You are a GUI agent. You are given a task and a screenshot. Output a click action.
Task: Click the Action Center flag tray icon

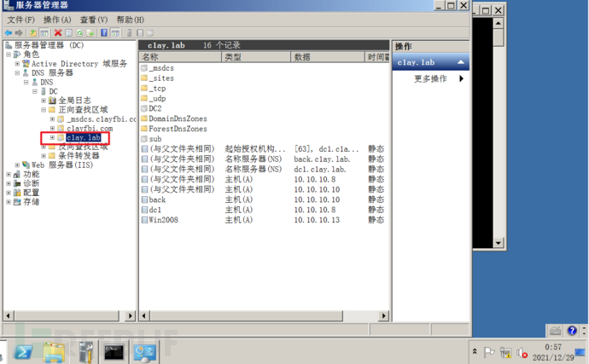coord(489,352)
